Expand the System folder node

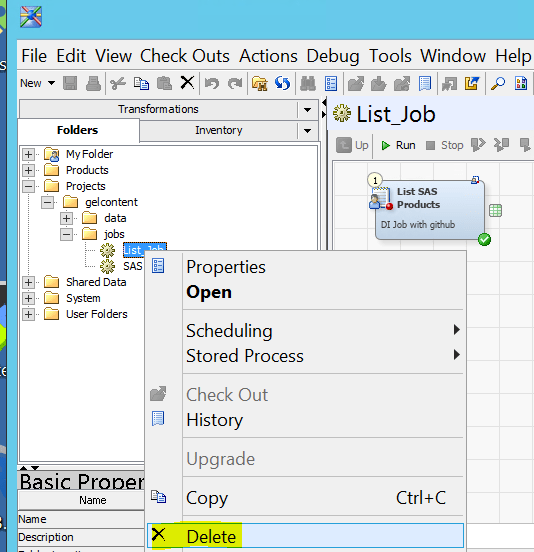(29, 299)
